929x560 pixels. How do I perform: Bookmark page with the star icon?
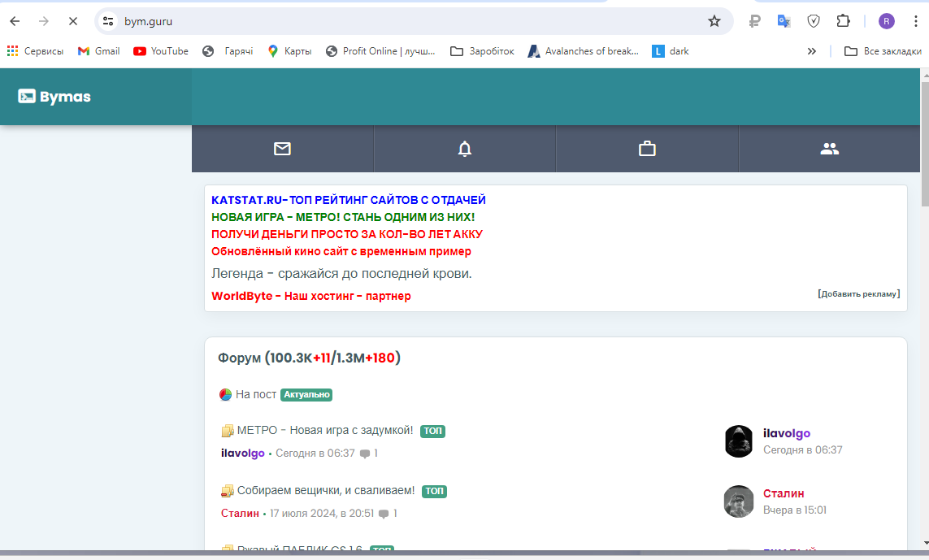pos(714,21)
